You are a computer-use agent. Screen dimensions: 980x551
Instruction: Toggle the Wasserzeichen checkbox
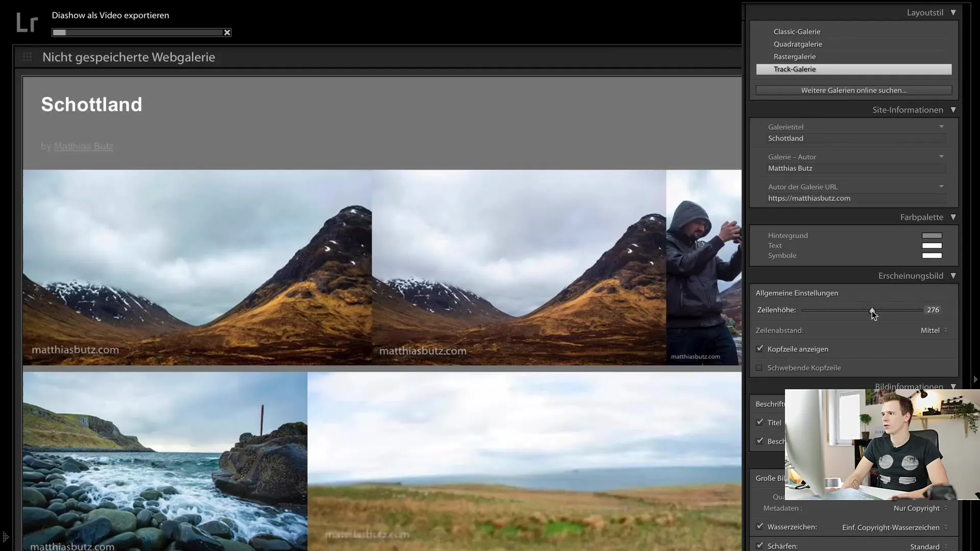coord(759,527)
